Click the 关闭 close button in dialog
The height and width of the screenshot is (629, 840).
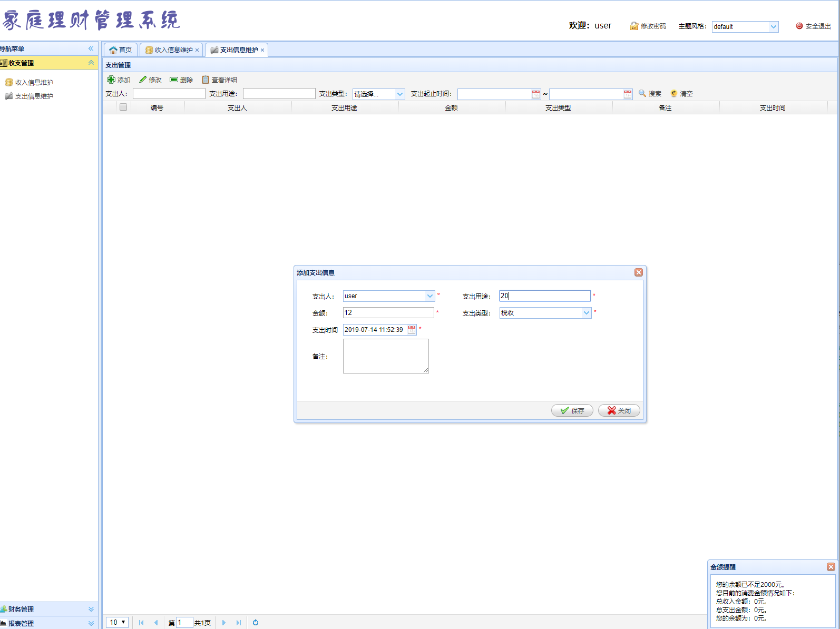(x=619, y=410)
